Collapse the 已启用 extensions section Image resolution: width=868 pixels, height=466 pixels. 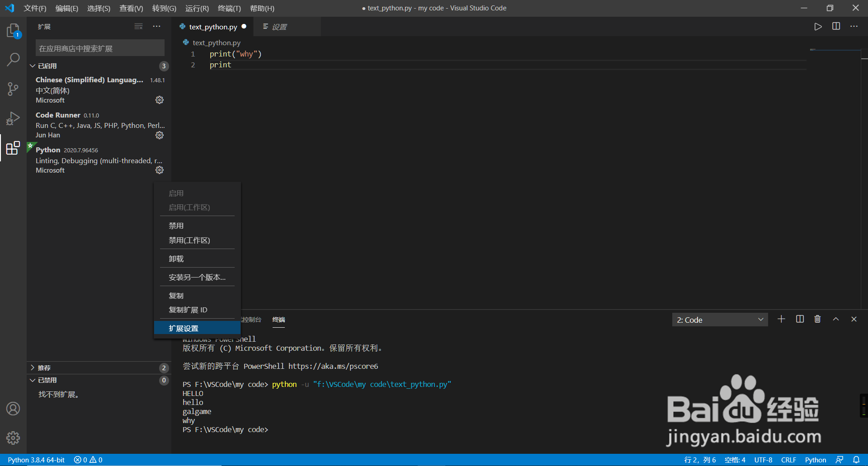(x=99, y=66)
